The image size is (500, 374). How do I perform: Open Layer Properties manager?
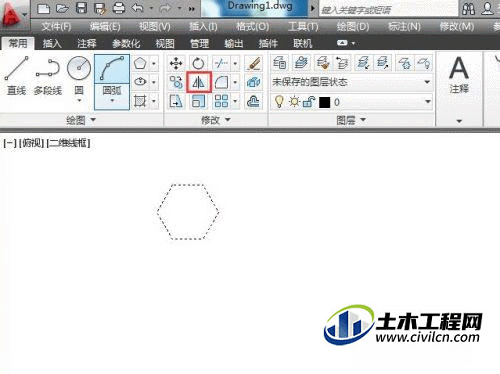[x=279, y=63]
